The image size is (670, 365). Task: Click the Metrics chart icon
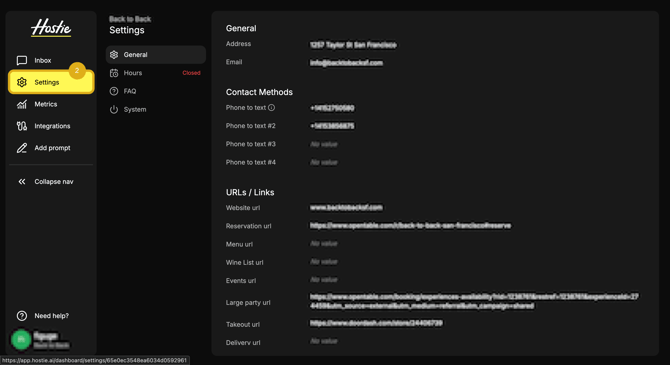click(22, 104)
